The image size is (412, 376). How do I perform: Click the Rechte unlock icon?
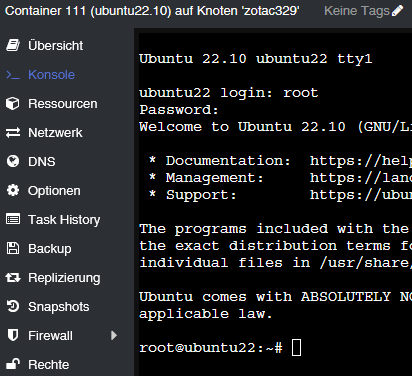13,364
